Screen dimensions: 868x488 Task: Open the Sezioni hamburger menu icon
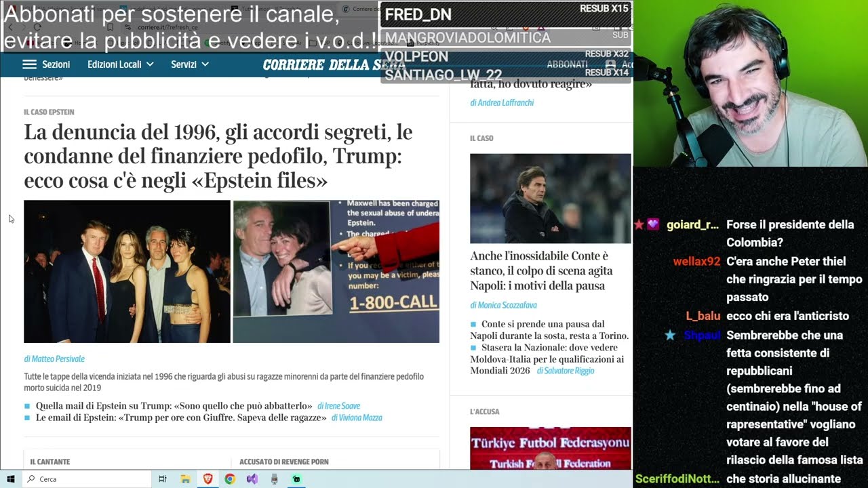tap(29, 64)
